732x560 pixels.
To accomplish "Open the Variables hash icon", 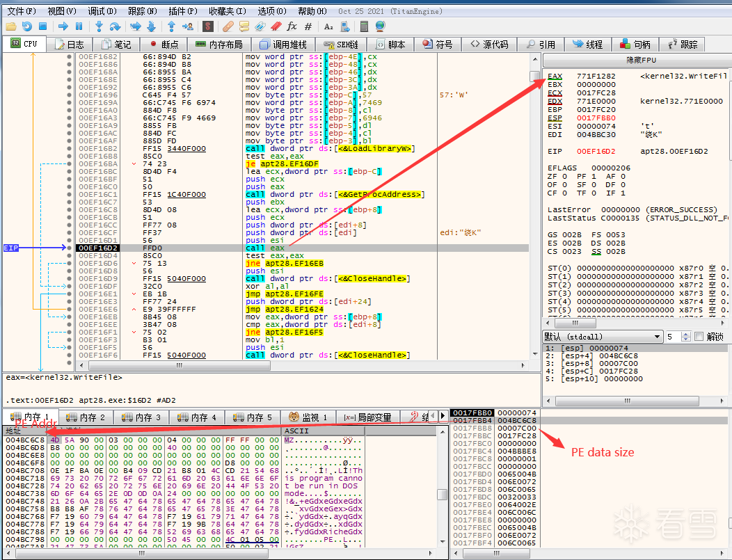I will pos(308,26).
